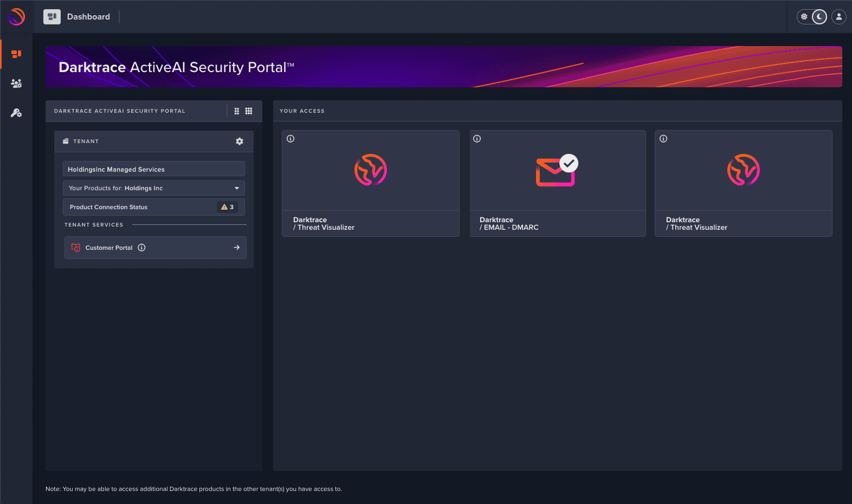The width and height of the screenshot is (852, 504).
Task: Open the last Threat Visualizer globe icon
Action: (744, 170)
